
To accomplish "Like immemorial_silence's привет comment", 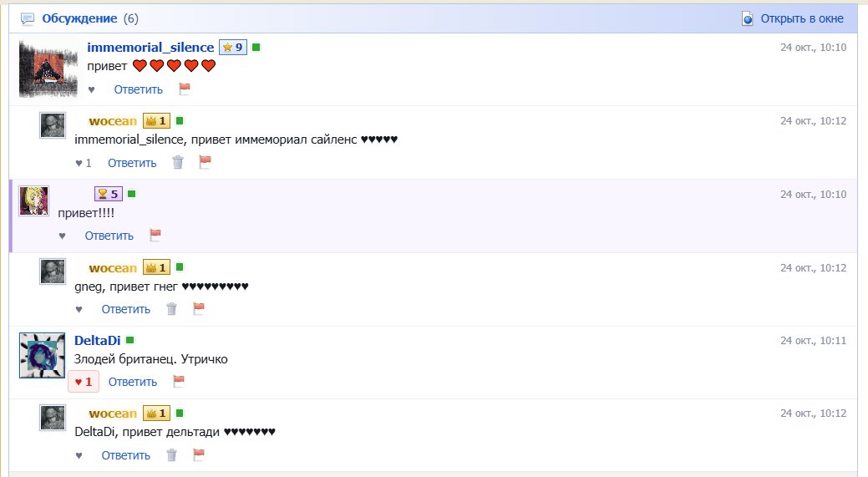I will pos(91,89).
